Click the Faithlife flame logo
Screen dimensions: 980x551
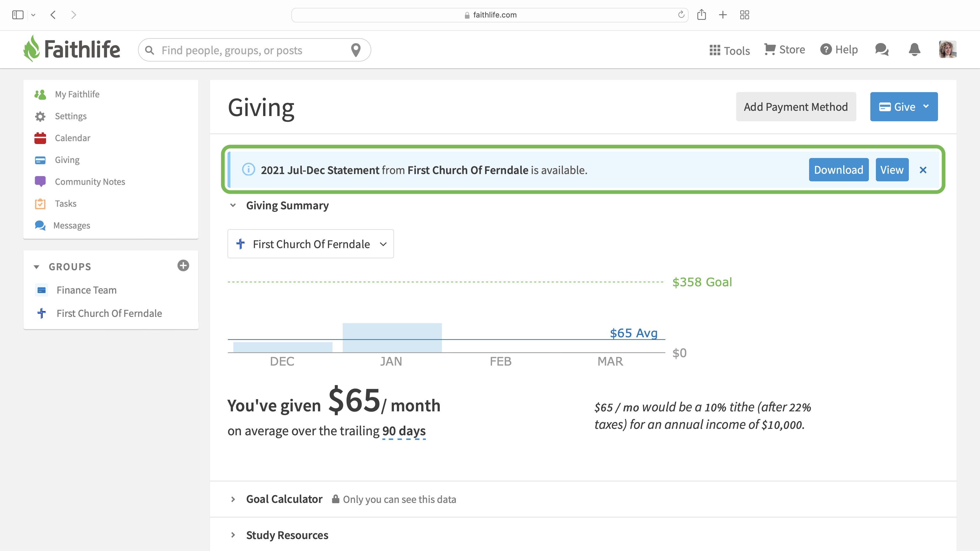tap(32, 49)
